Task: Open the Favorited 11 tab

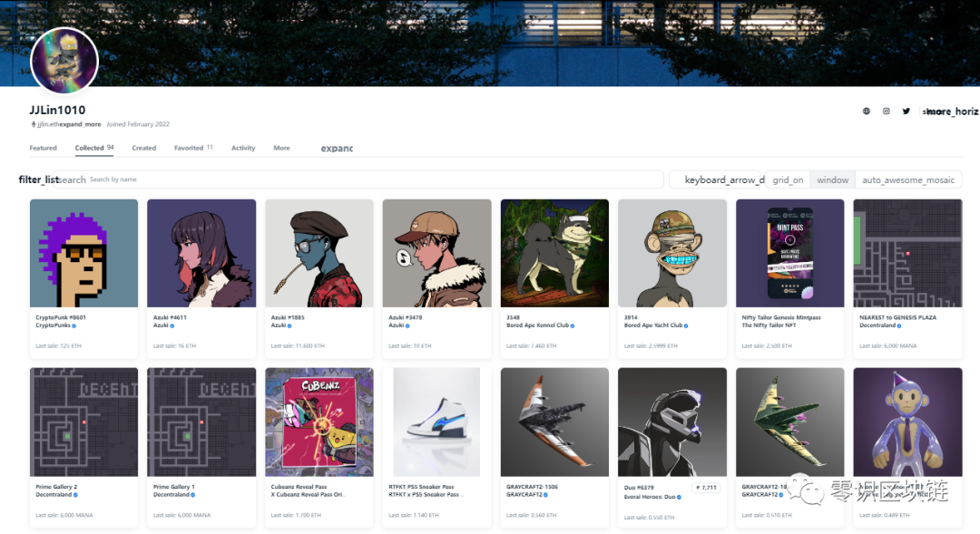Action: [193, 148]
